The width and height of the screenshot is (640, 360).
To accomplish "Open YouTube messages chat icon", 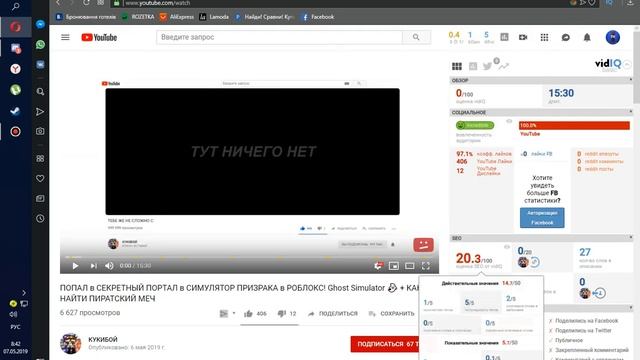I will pyautogui.click(x=565, y=38).
